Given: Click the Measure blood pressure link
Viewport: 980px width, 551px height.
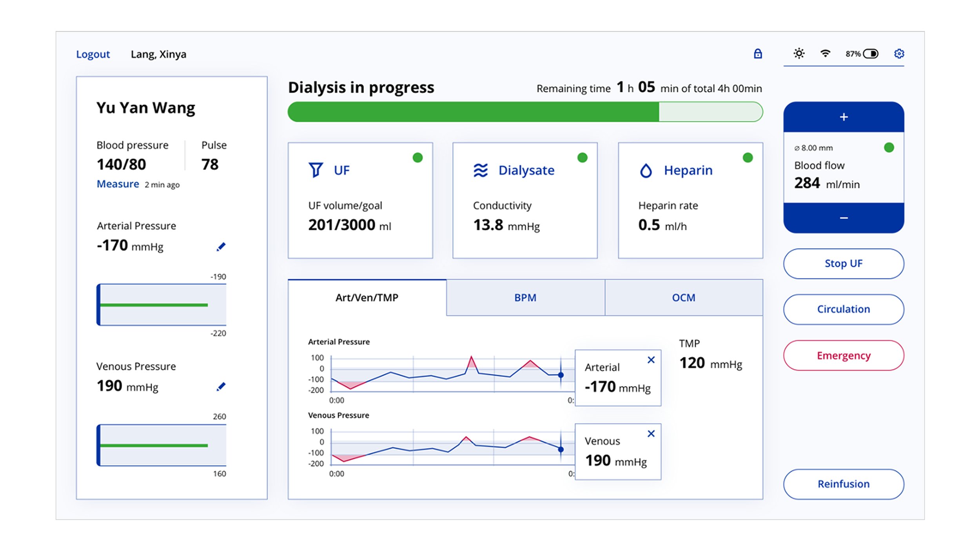Looking at the screenshot, I should 118,184.
